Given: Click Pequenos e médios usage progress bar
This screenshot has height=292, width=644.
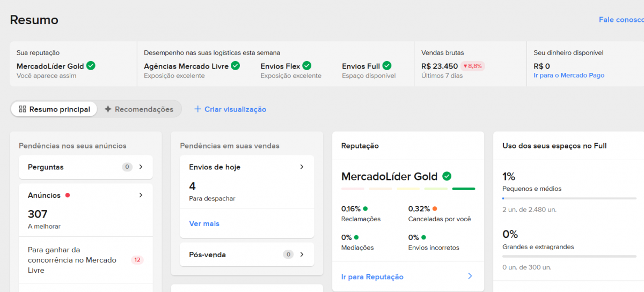Looking at the screenshot, I should click(569, 198).
